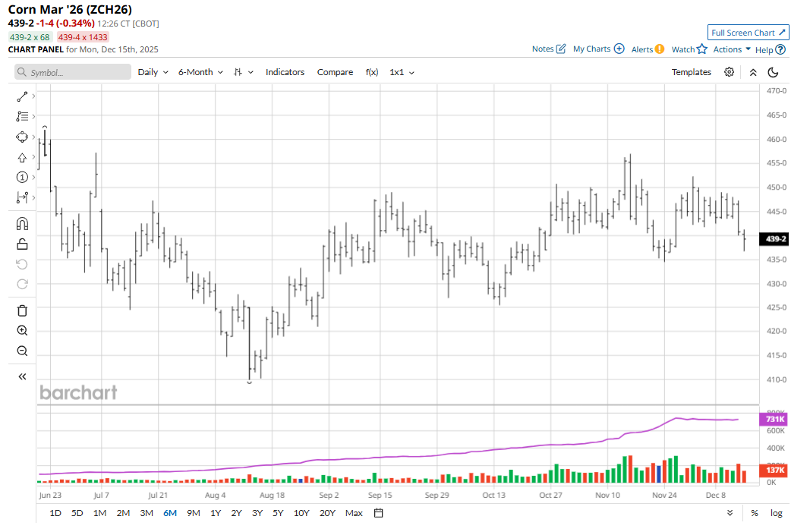The width and height of the screenshot is (810, 532).
Task: Click the My Charts link
Action: pyautogui.click(x=591, y=49)
